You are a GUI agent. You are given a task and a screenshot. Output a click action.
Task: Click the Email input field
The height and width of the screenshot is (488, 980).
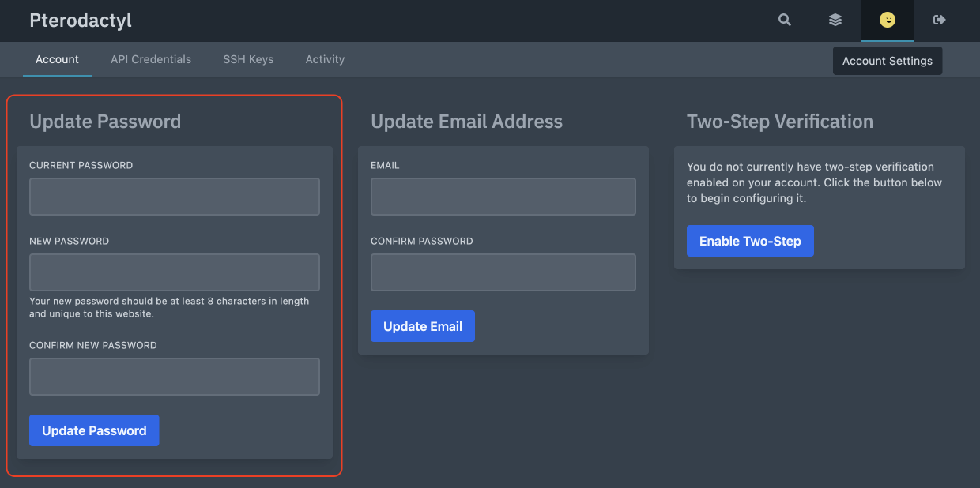(503, 197)
